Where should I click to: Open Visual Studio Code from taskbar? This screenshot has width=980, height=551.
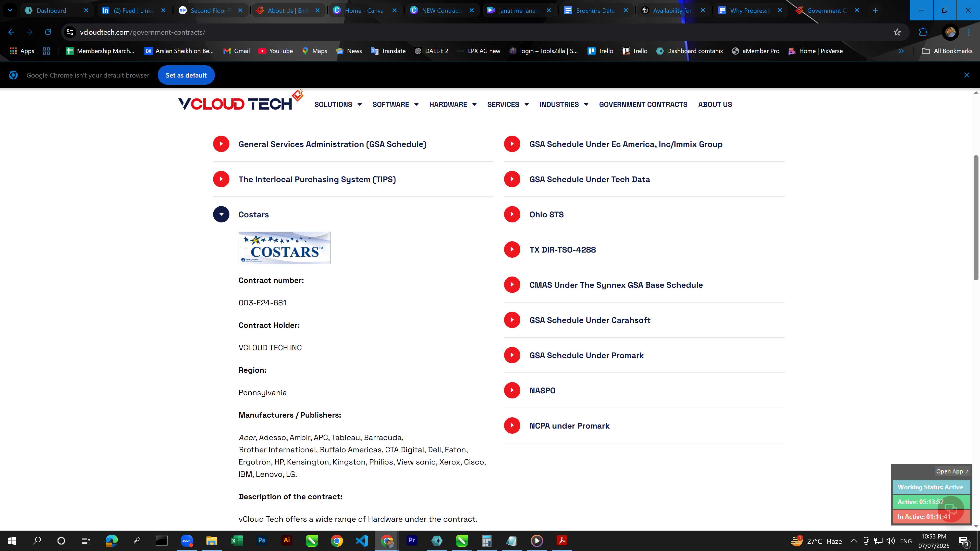(362, 541)
